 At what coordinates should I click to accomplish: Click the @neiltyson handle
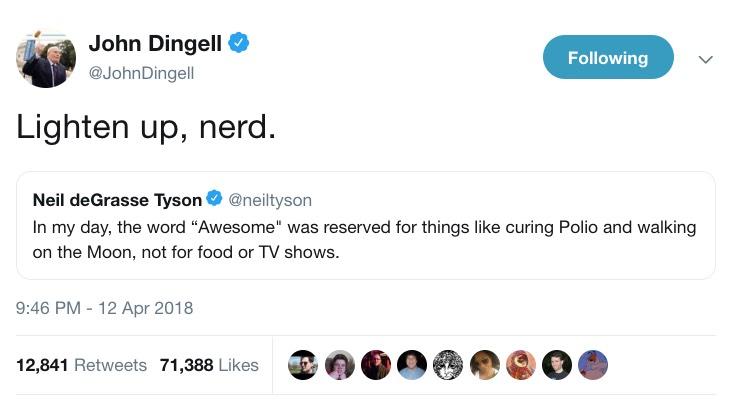(x=271, y=200)
